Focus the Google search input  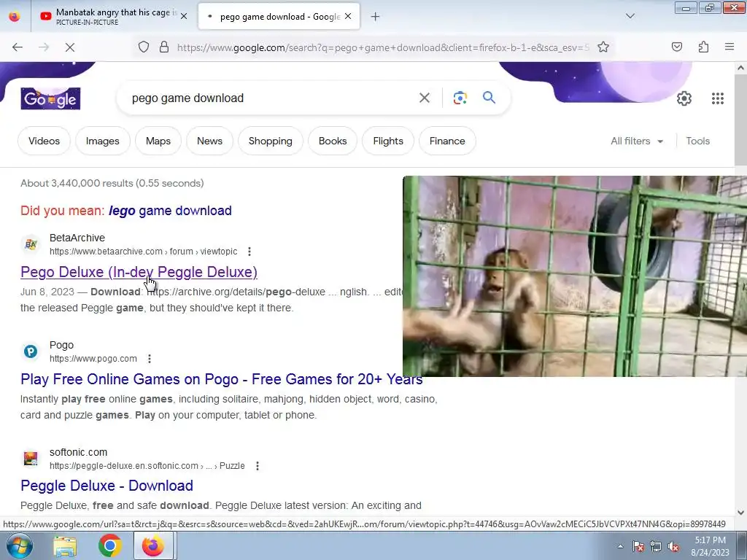pyautogui.click(x=271, y=98)
